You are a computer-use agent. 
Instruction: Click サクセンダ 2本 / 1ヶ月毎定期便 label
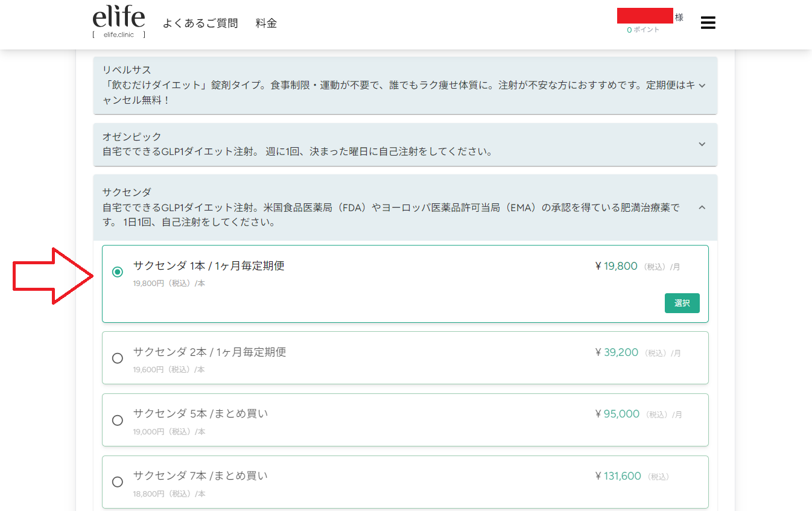click(209, 352)
